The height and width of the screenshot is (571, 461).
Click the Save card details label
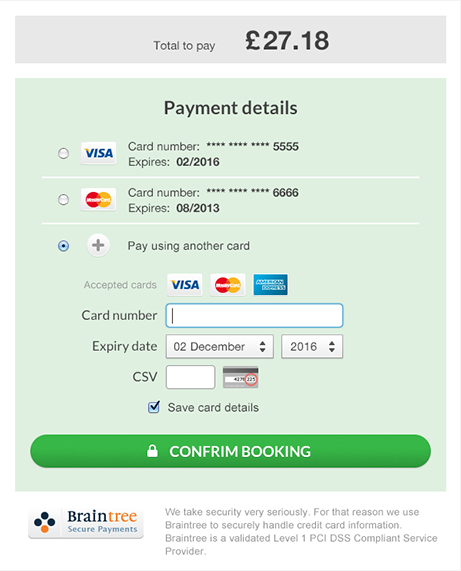click(213, 407)
